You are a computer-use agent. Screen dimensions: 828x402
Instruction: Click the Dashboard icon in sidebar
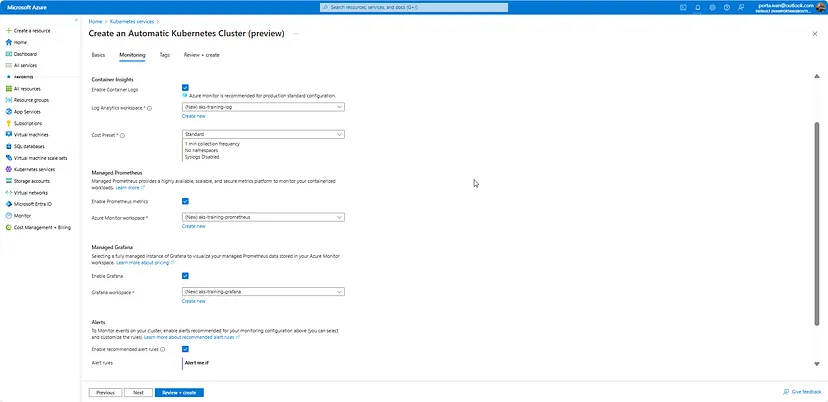click(8, 54)
